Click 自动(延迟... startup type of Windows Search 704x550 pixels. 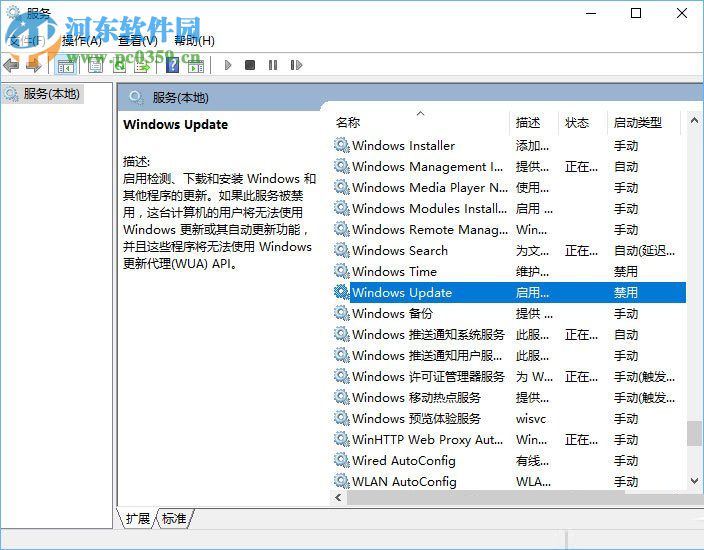tap(644, 251)
